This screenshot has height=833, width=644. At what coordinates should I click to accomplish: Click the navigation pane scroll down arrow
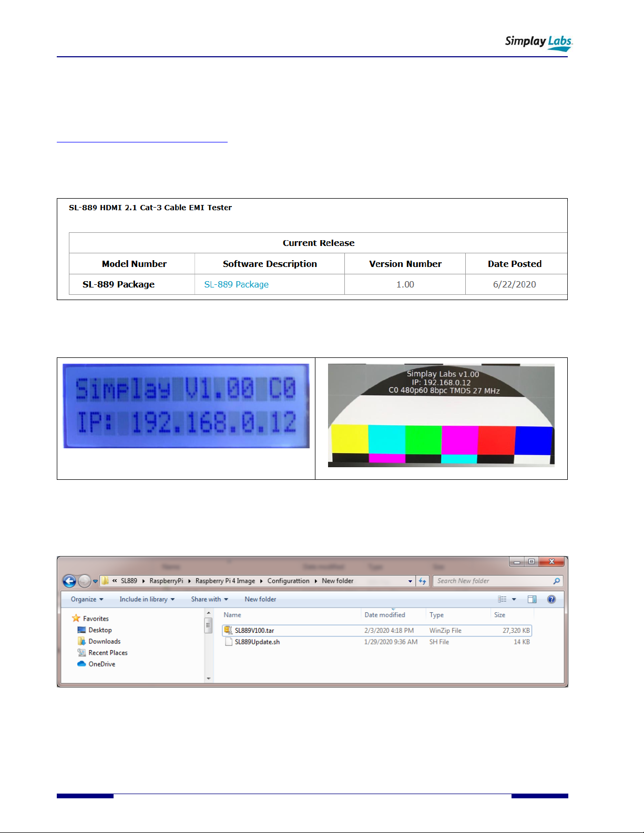pyautogui.click(x=209, y=678)
